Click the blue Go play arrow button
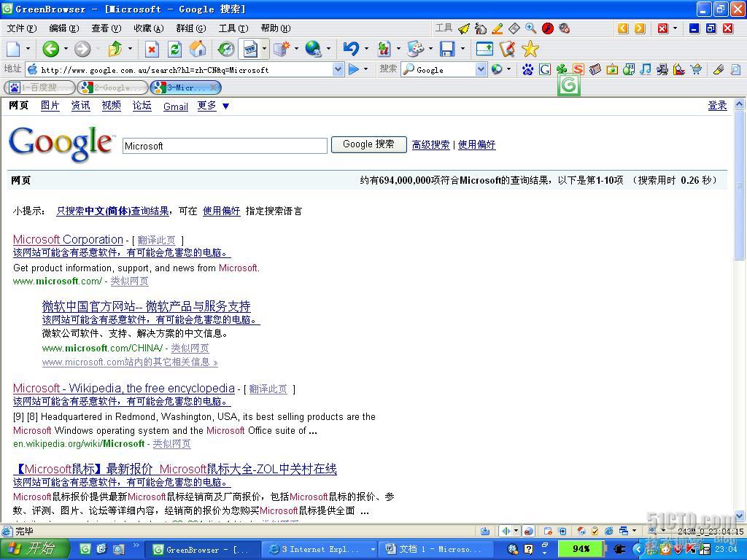Image resolution: width=747 pixels, height=560 pixels. click(354, 69)
